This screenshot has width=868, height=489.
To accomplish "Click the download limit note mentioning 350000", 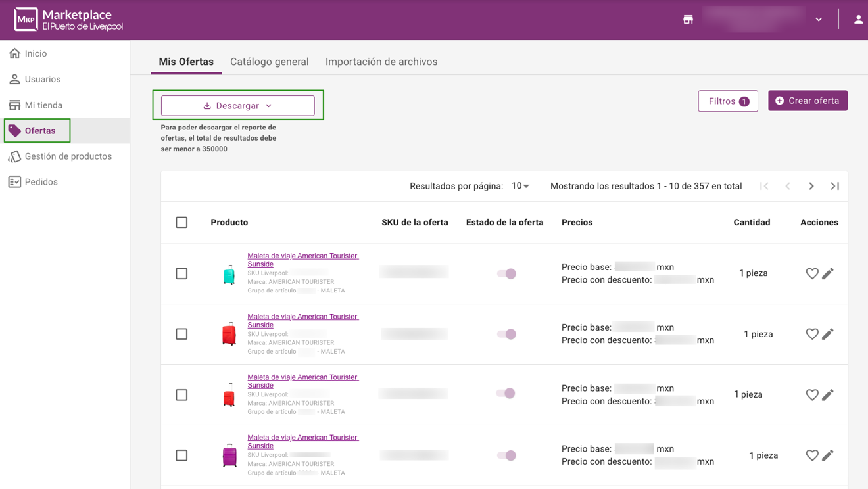I will click(x=218, y=138).
